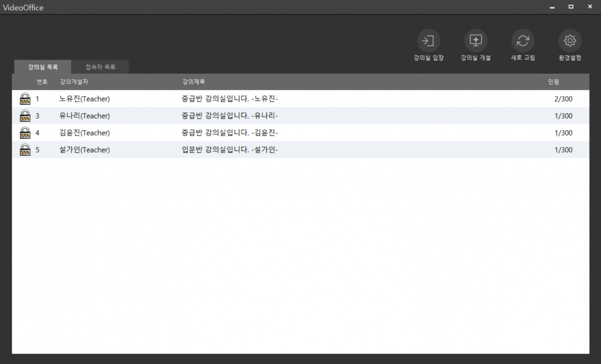Click the lock icon for room 5
The height and width of the screenshot is (364, 601).
point(25,150)
